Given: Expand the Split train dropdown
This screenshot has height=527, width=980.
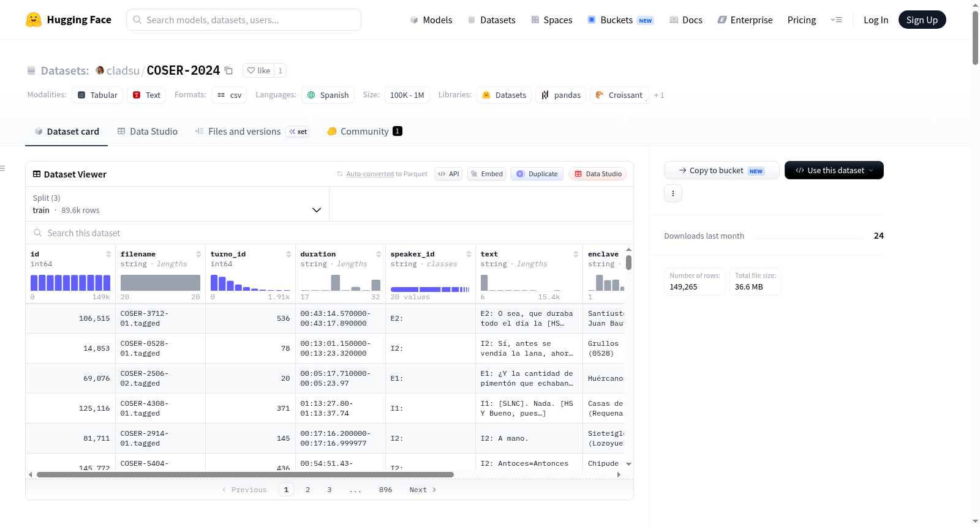Looking at the screenshot, I should coord(178,204).
